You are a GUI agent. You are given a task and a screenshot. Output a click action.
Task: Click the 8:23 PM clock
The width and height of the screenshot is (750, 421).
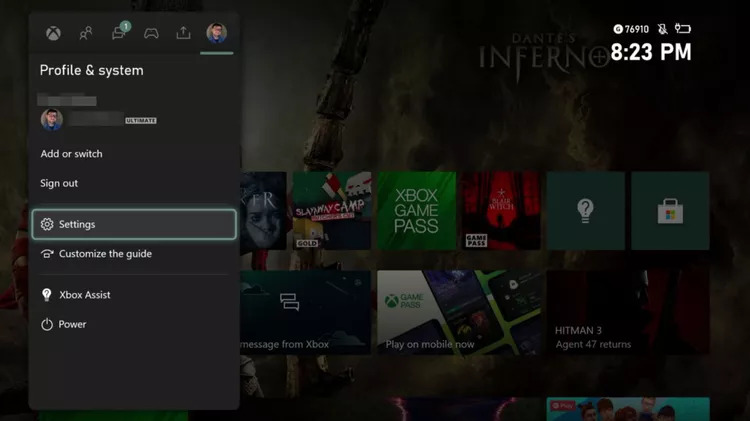(651, 52)
